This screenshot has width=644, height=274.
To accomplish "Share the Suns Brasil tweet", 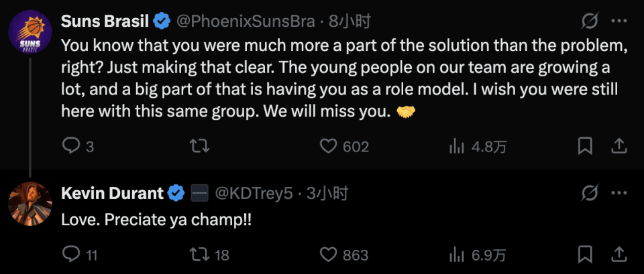I will pyautogui.click(x=619, y=145).
